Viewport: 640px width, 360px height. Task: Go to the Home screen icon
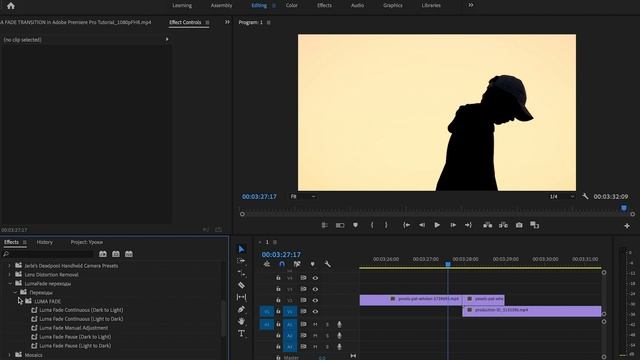click(11, 6)
